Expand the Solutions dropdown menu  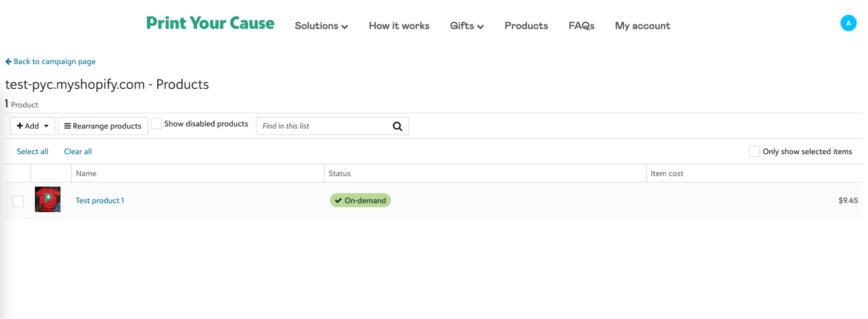321,26
